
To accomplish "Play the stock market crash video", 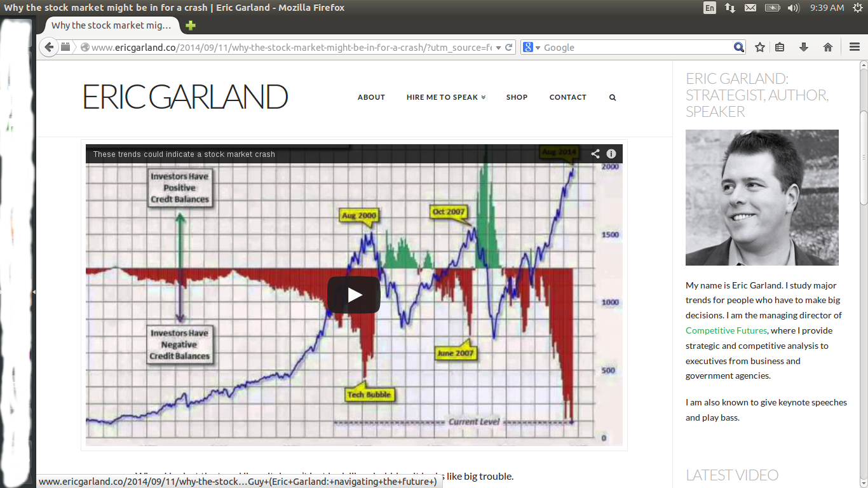I will (x=354, y=295).
